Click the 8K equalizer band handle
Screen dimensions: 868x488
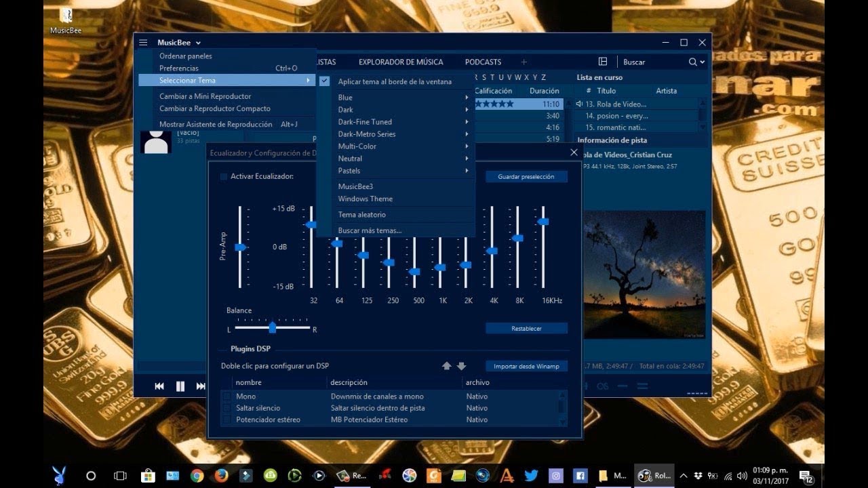517,238
